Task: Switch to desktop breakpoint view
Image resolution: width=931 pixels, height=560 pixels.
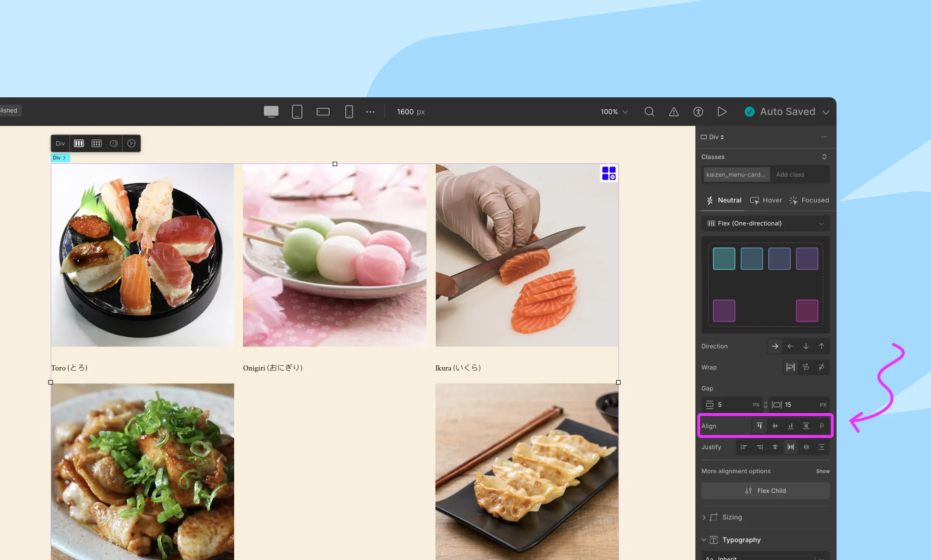Action: click(x=271, y=112)
